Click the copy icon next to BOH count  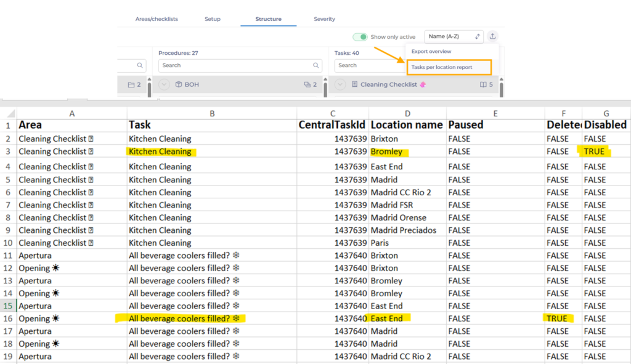click(x=307, y=84)
